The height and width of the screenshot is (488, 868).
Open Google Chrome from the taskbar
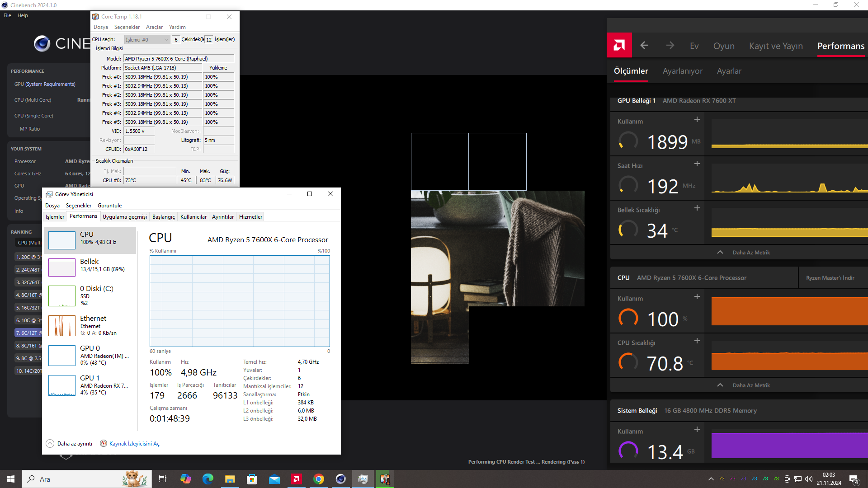click(319, 479)
